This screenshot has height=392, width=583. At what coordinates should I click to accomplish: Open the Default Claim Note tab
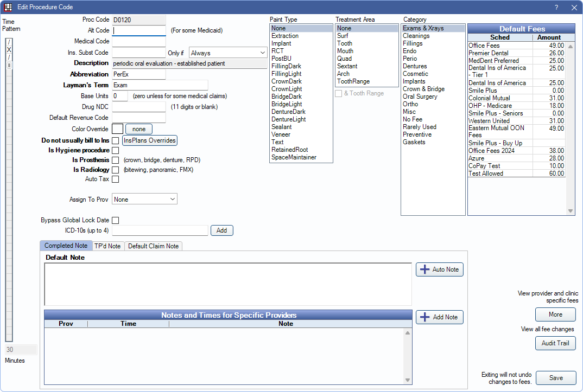click(x=153, y=246)
